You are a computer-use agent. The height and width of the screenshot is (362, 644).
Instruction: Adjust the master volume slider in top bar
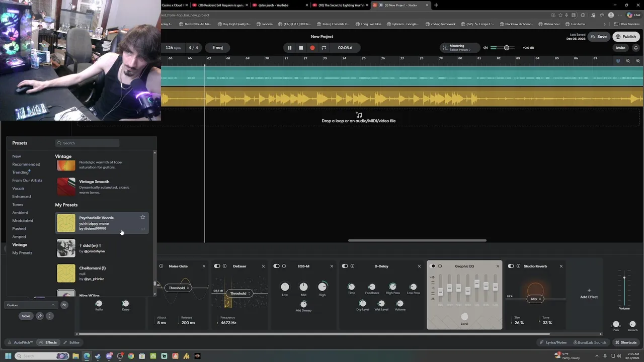[507, 48]
